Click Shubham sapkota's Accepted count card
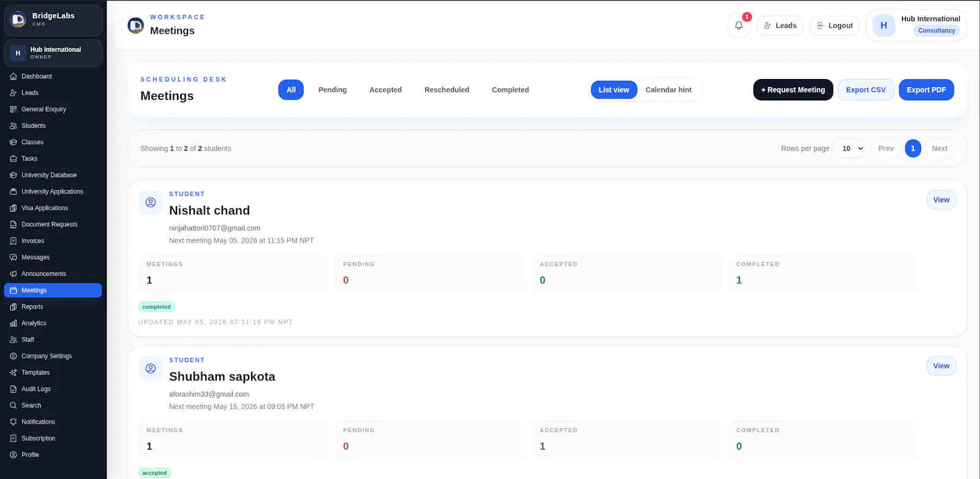 pyautogui.click(x=626, y=439)
